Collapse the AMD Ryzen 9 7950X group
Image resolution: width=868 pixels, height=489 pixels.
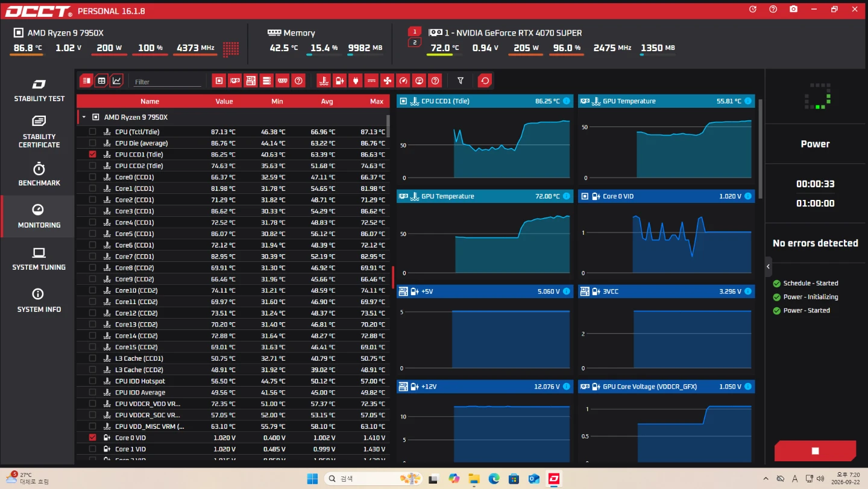(x=84, y=117)
